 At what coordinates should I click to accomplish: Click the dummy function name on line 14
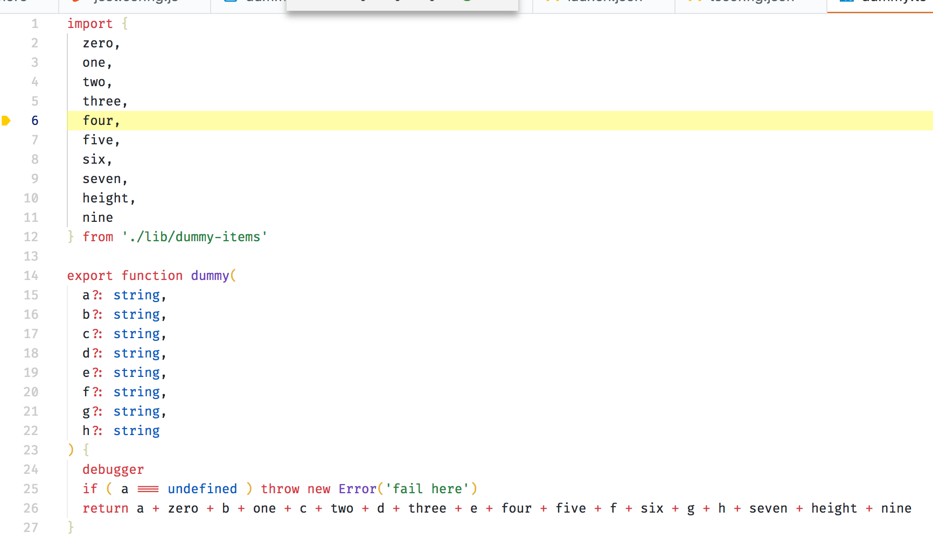tap(210, 275)
